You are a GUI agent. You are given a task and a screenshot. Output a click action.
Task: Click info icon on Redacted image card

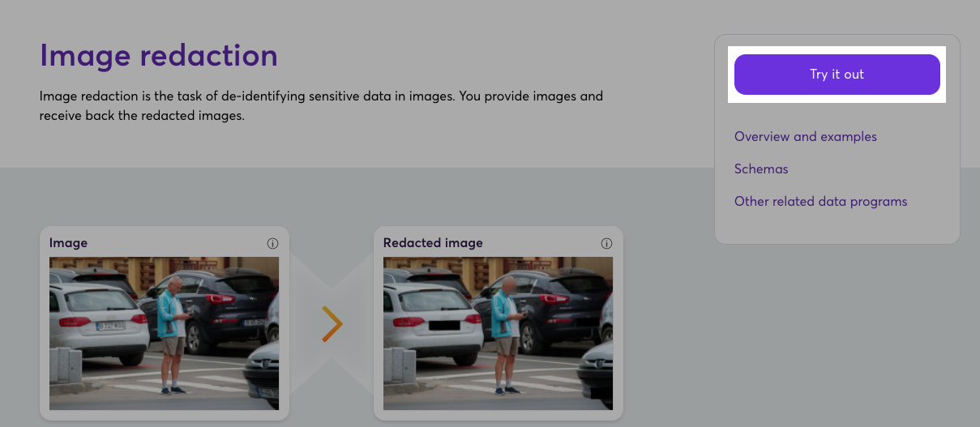606,243
